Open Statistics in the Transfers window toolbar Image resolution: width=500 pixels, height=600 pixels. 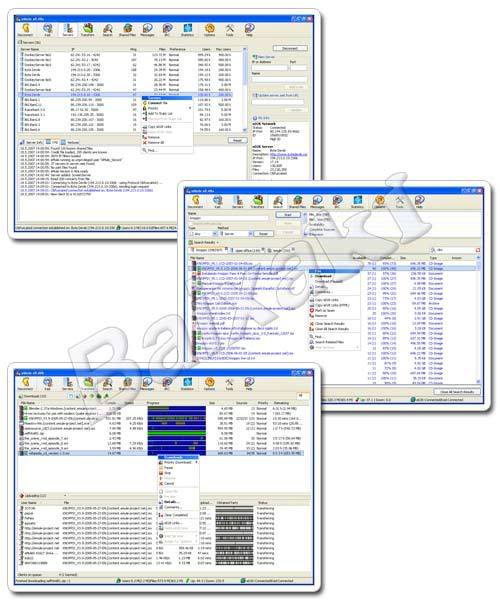tap(187, 384)
